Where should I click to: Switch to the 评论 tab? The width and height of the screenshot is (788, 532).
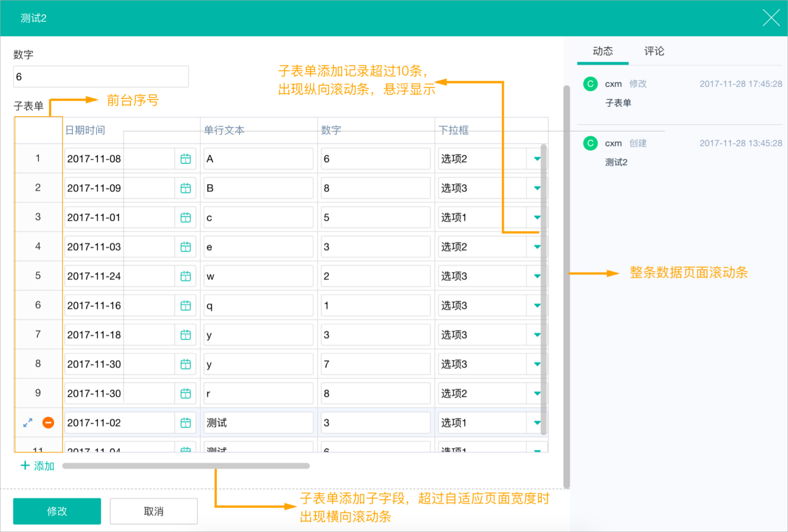coord(654,51)
